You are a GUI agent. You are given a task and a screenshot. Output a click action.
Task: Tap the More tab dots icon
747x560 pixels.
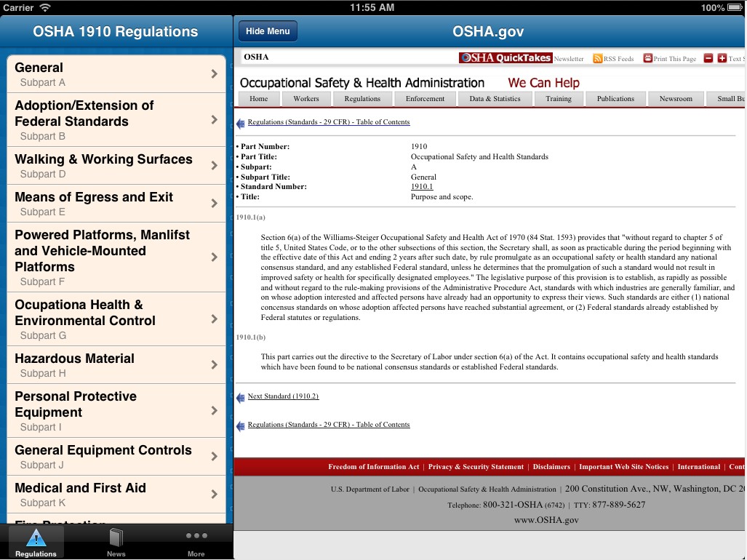(x=196, y=536)
